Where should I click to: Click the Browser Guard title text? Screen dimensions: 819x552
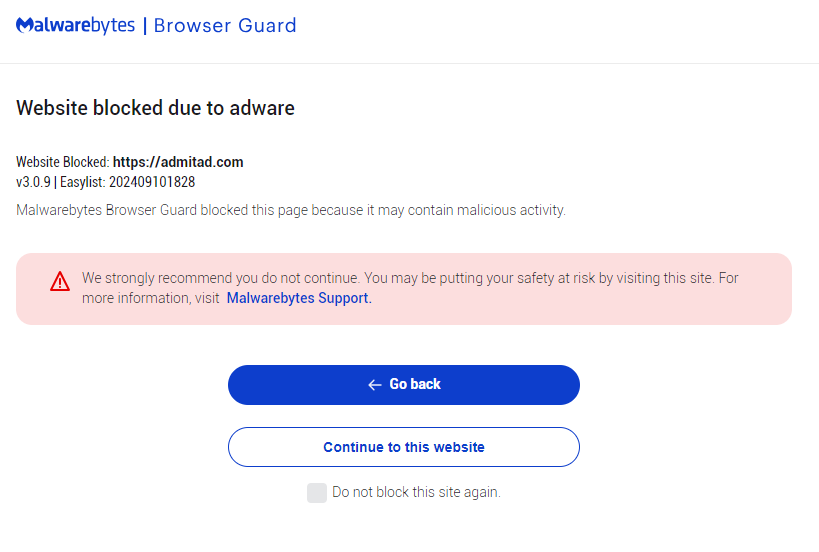pos(225,25)
